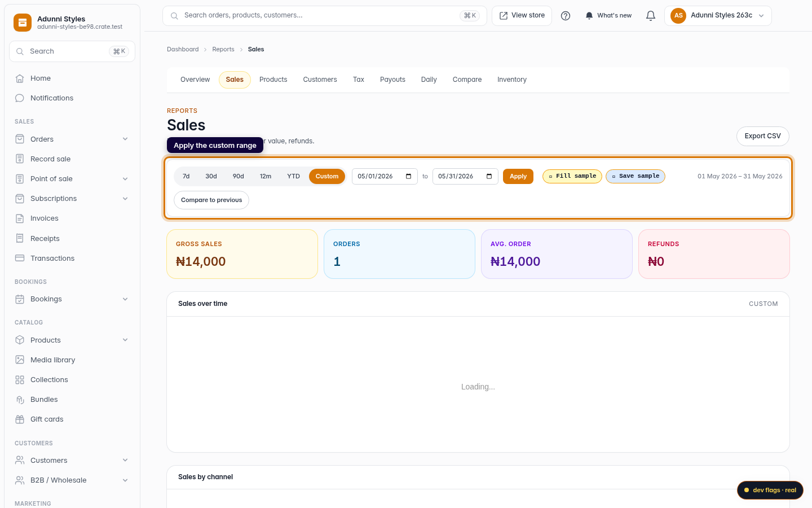Click the View store button
The width and height of the screenshot is (812, 508).
pos(522,16)
